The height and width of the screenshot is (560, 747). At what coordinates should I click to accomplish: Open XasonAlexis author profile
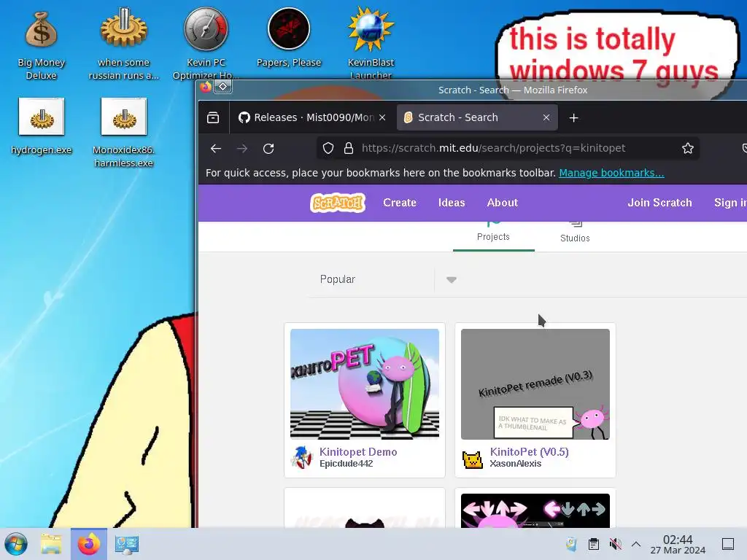point(516,464)
